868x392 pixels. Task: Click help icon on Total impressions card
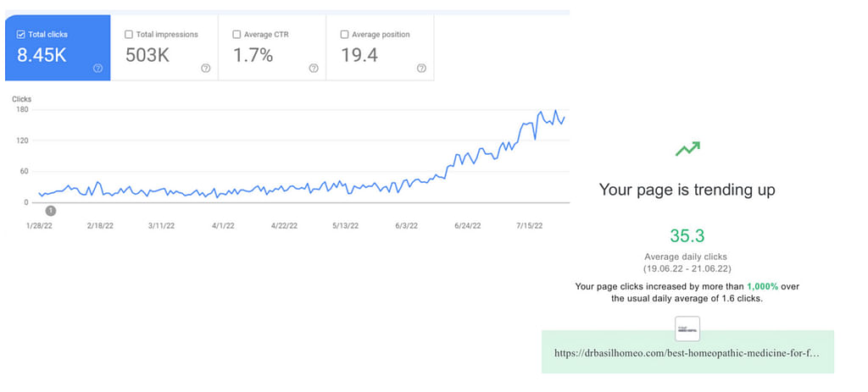[x=205, y=69]
